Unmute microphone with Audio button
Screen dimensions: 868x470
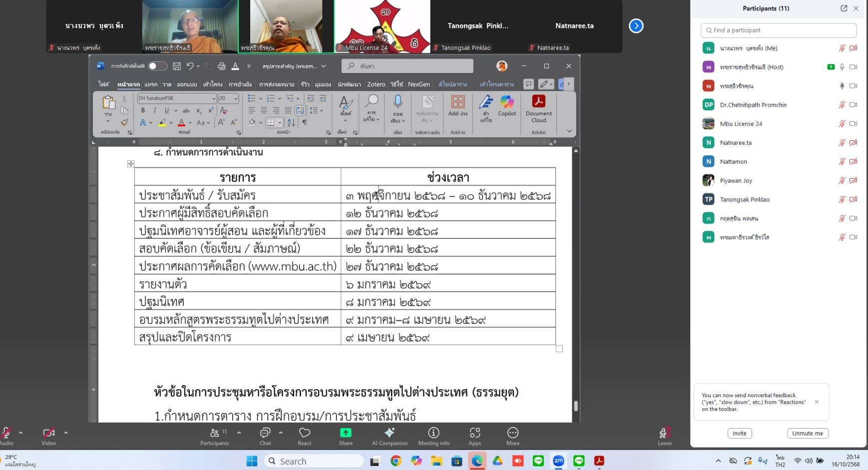click(x=6, y=436)
